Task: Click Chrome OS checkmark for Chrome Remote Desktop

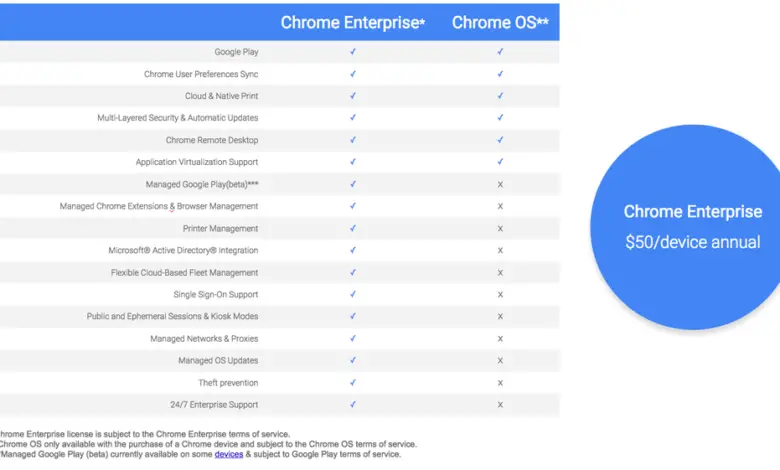Action: point(500,140)
